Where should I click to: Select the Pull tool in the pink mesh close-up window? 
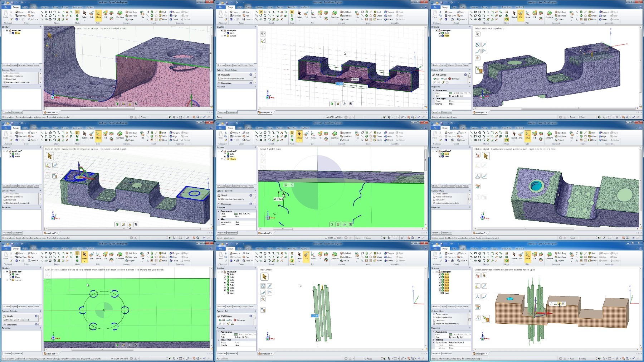click(92, 14)
